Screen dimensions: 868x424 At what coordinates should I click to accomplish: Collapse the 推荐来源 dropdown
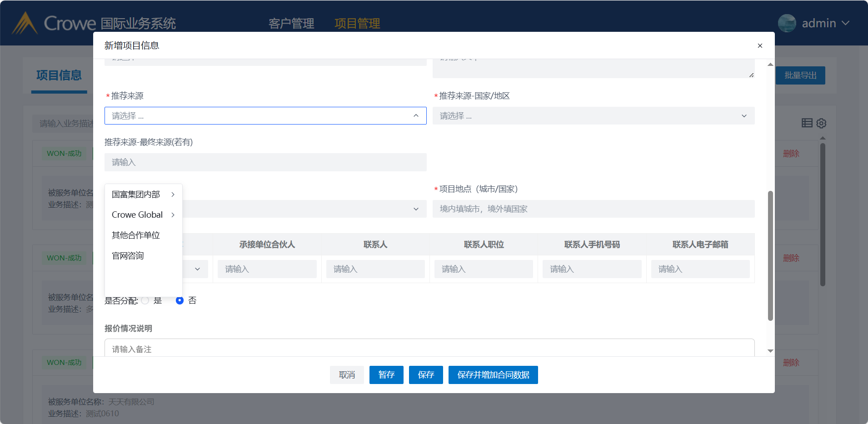pos(415,116)
